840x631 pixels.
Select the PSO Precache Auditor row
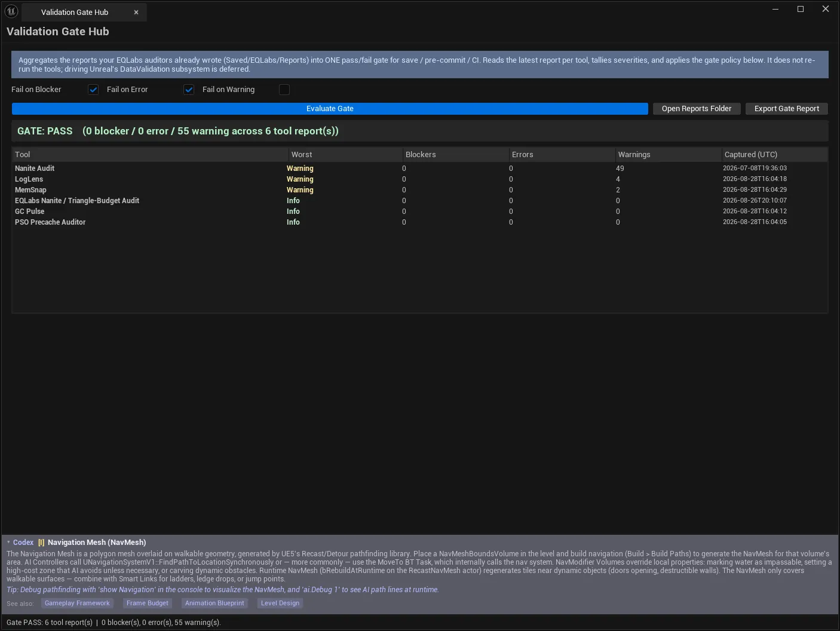coord(419,222)
